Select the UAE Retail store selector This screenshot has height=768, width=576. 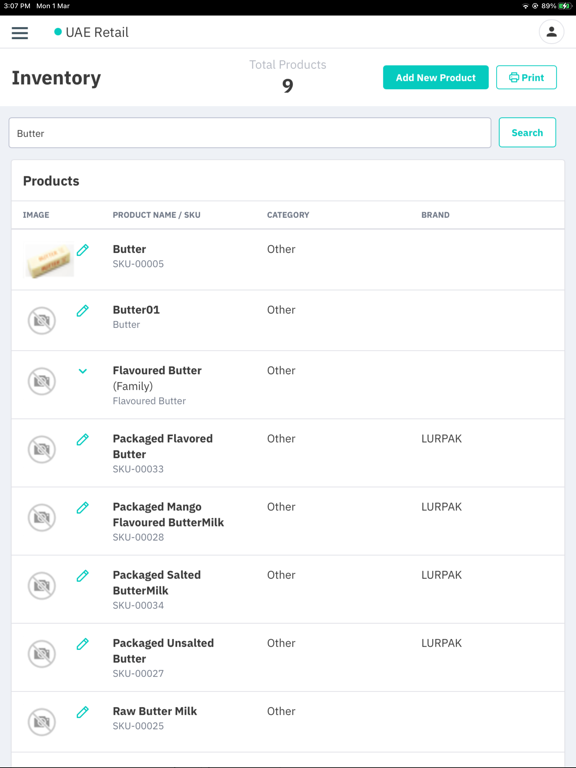[x=91, y=32]
